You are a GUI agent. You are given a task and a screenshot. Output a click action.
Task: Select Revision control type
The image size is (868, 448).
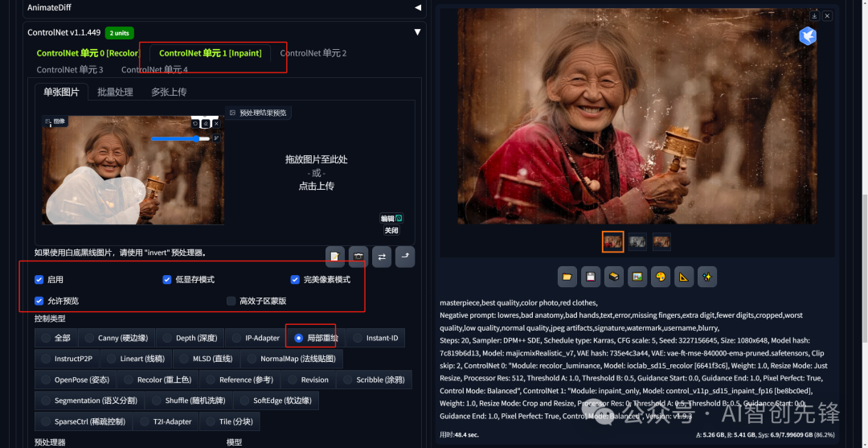click(309, 380)
